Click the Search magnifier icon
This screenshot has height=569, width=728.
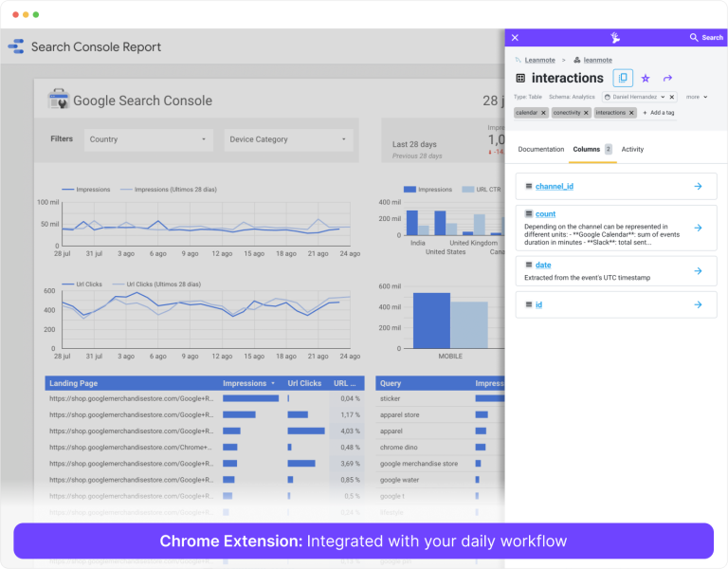pyautogui.click(x=694, y=38)
